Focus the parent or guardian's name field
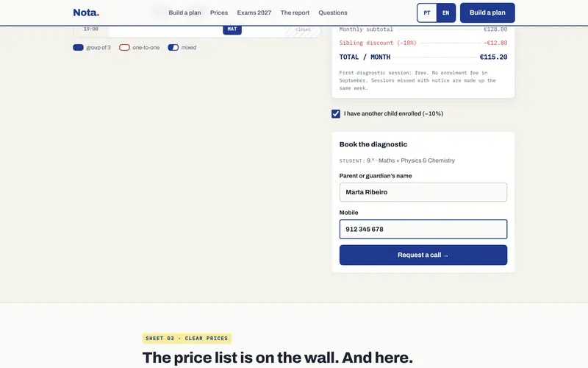This screenshot has width=588, height=368. [x=423, y=192]
